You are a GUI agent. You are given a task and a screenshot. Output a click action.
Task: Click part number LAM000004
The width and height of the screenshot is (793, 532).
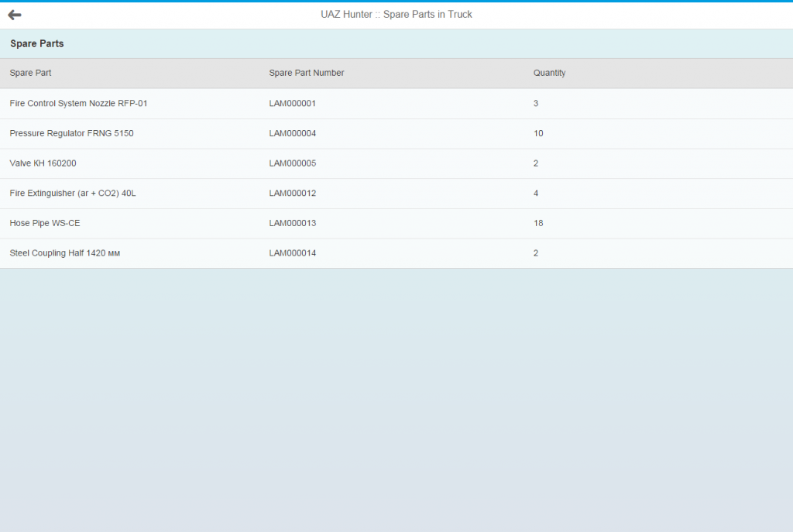[292, 133]
